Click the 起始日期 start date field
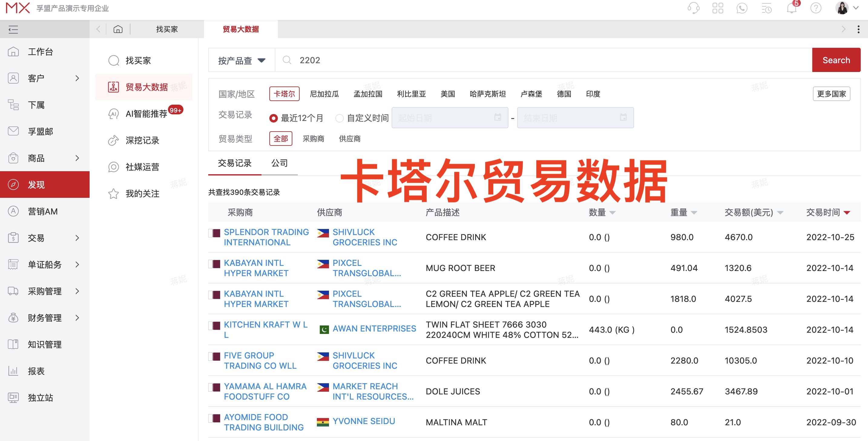Screen dimensions: 868x441 pyautogui.click(x=449, y=118)
